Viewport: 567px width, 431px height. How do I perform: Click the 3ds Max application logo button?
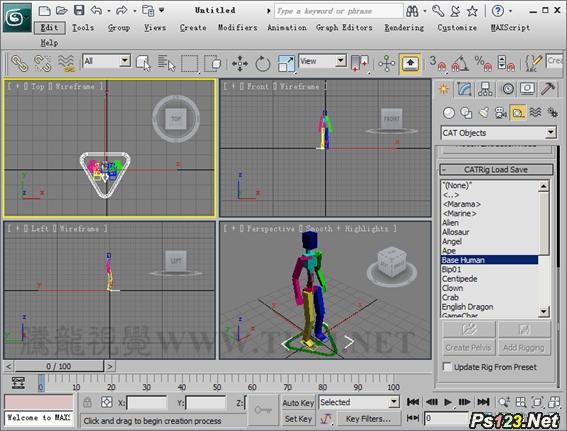coord(17,17)
